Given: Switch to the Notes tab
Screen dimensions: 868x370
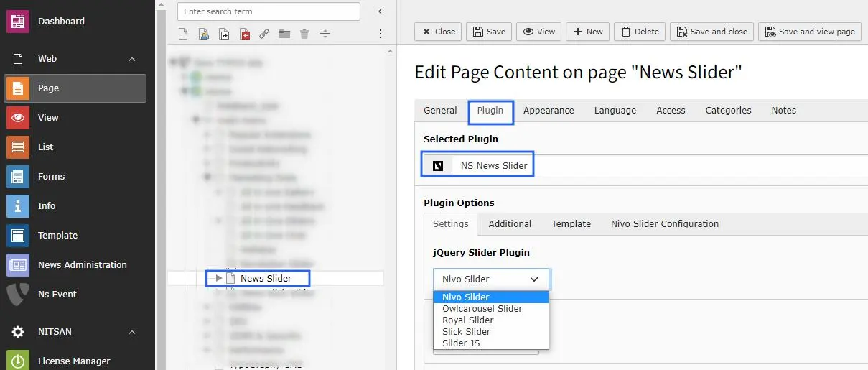Looking at the screenshot, I should tap(784, 111).
